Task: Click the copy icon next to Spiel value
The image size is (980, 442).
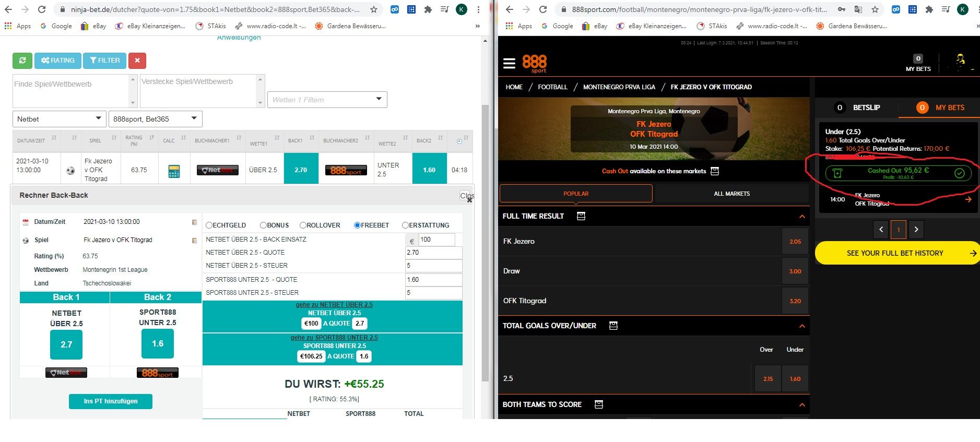Action: (194, 241)
